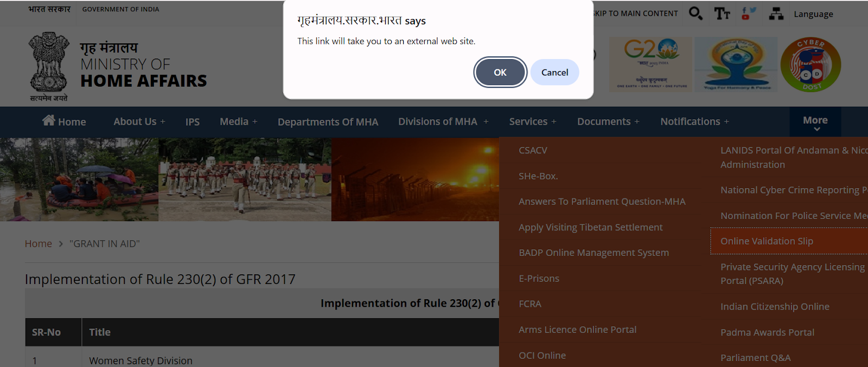Expand the Services menu

pyautogui.click(x=533, y=122)
